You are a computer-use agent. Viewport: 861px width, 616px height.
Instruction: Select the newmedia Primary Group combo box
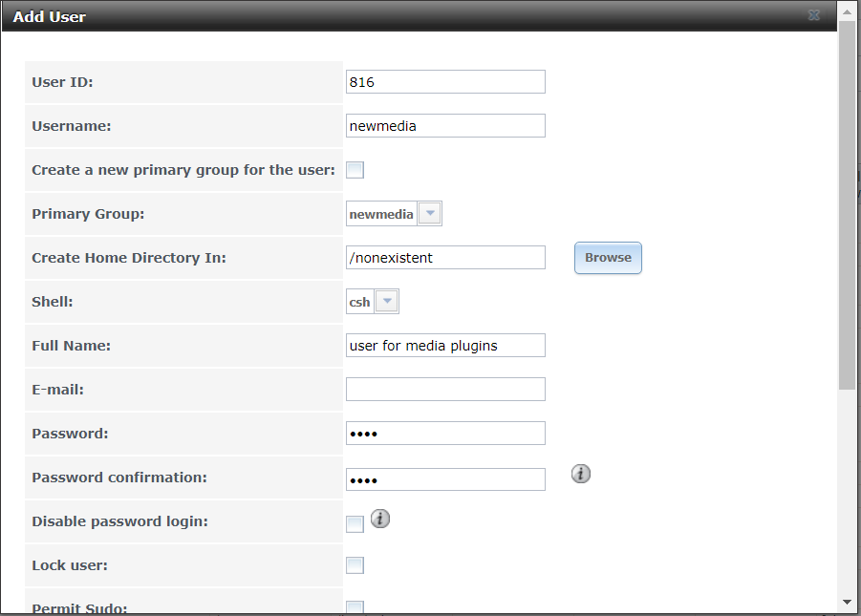[x=394, y=214]
